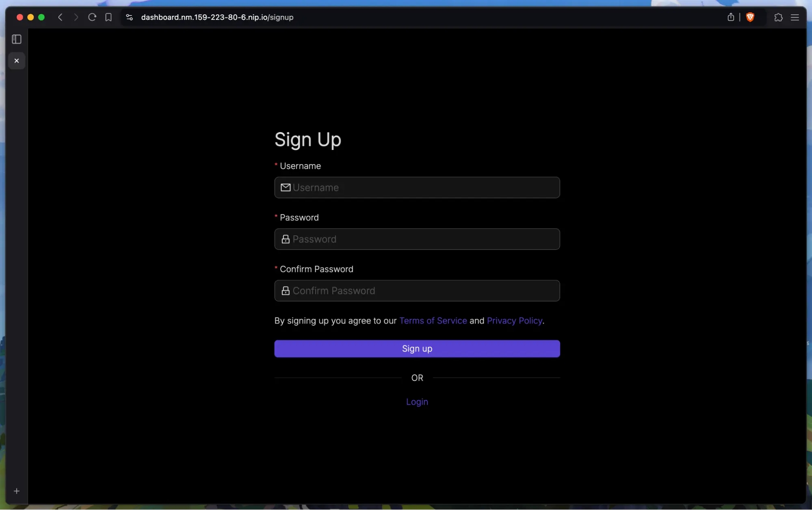
Task: Open the Privacy Policy link
Action: [514, 321]
